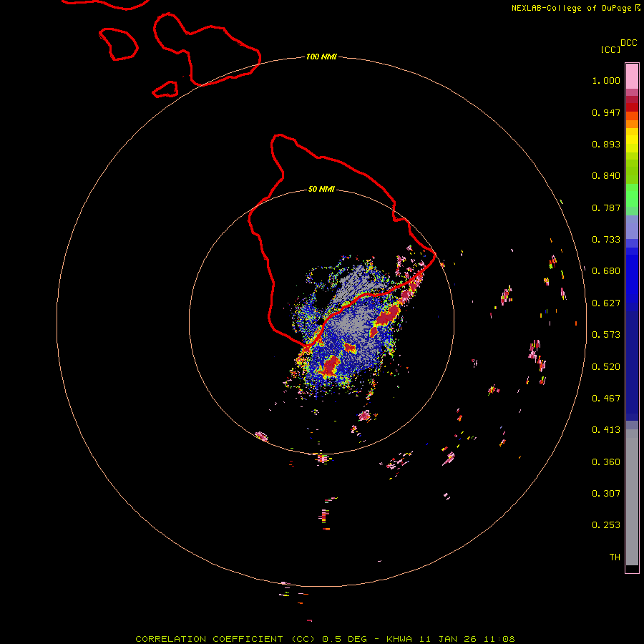Click the 11:08 timestamp in the caption
This screenshot has width=644, height=644.
(x=499, y=639)
